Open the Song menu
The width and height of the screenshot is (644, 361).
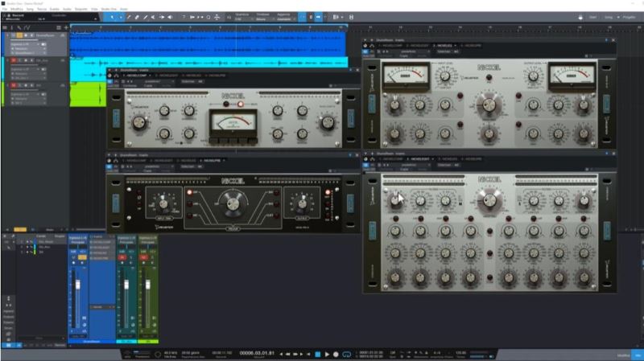point(30,9)
